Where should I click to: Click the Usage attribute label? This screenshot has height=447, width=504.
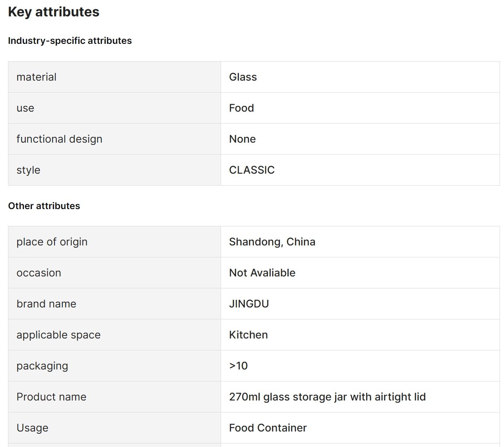tap(32, 428)
